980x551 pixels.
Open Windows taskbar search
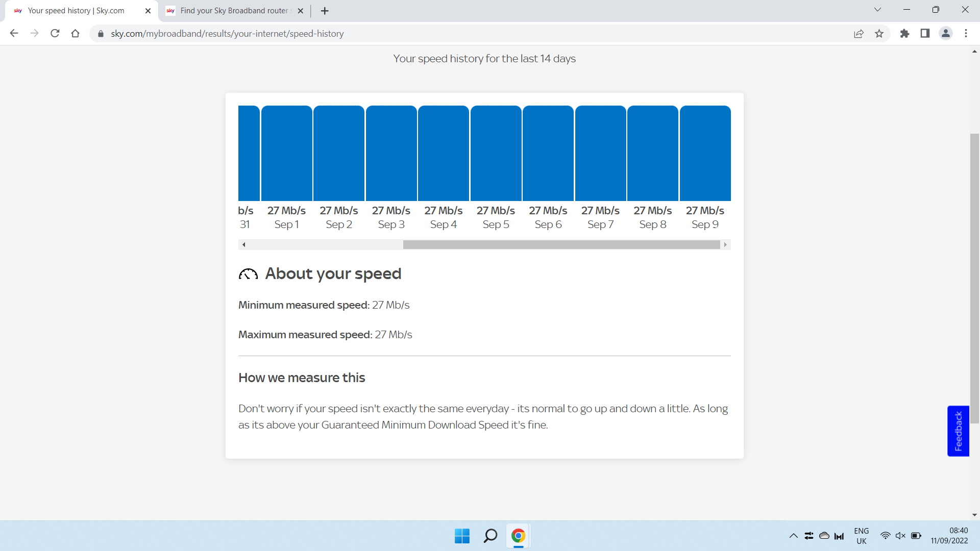coord(490,536)
